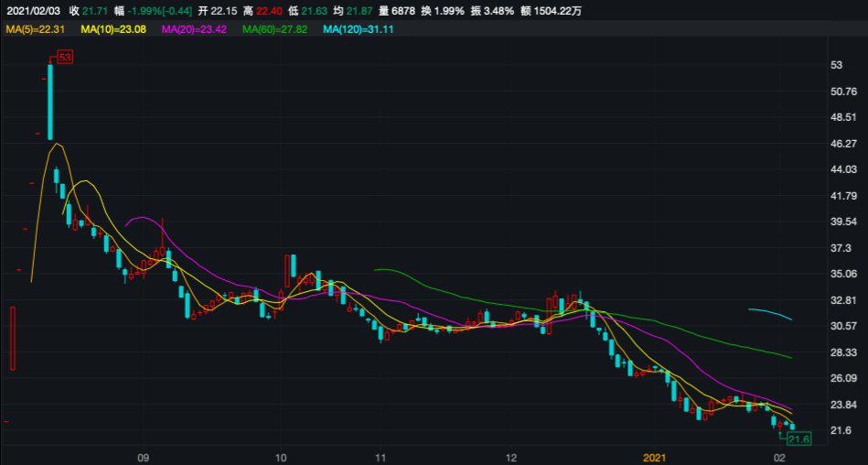868x465 pixels.
Task: Click the magenta MA(20)=23.42 label
Action: (x=193, y=29)
